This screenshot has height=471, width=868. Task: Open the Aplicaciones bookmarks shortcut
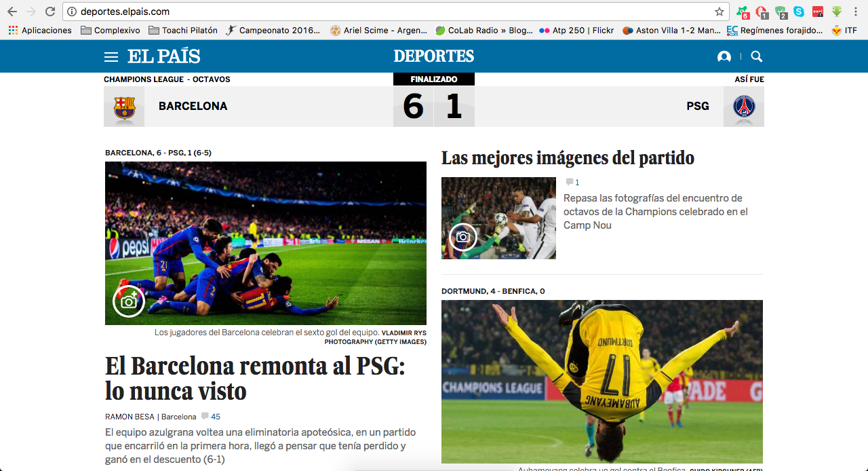tap(40, 31)
